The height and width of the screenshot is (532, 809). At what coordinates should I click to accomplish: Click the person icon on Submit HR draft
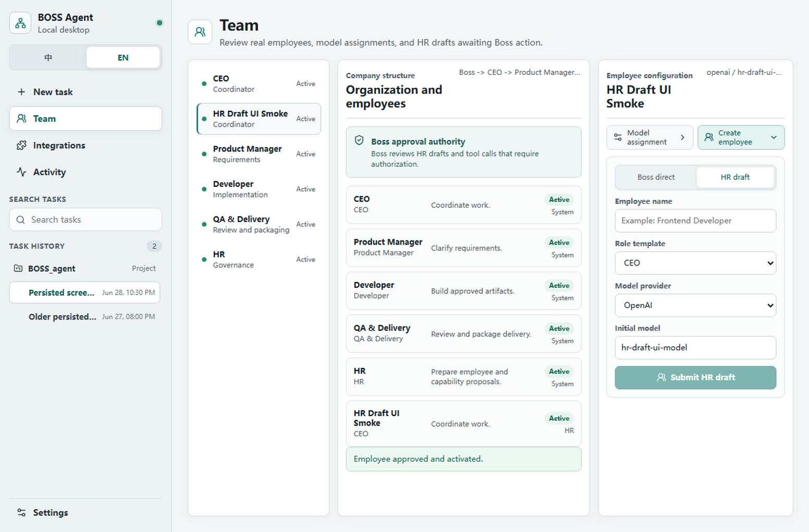coord(661,377)
